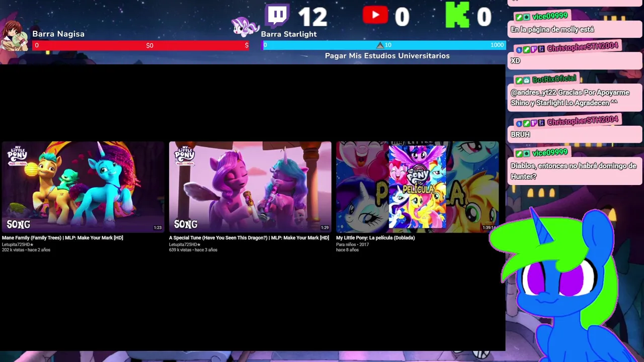Click the YouTube viewer count 0
The width and height of the screenshot is (644, 362).
[x=402, y=17]
